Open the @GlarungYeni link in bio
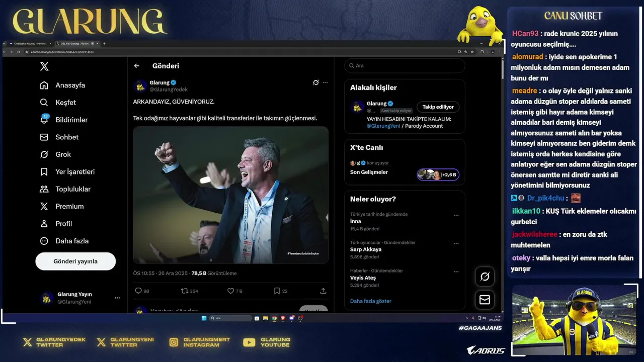The height and width of the screenshot is (362, 644). tap(384, 126)
